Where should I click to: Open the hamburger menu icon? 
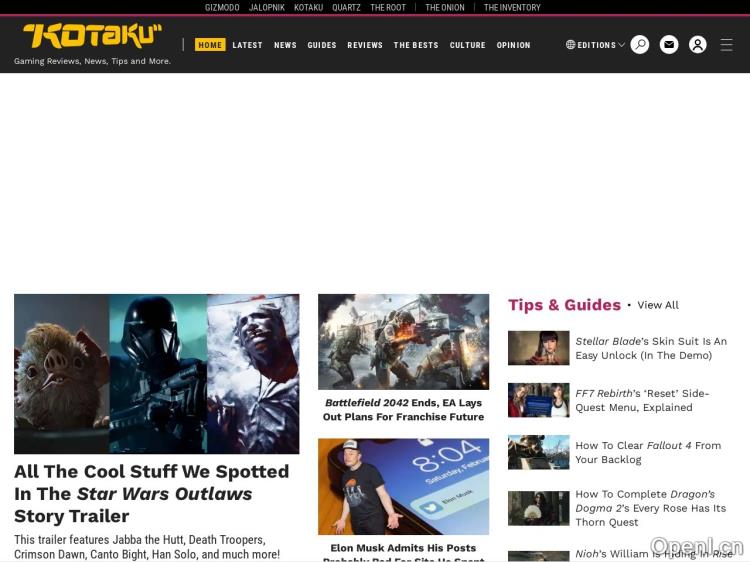pos(727,45)
